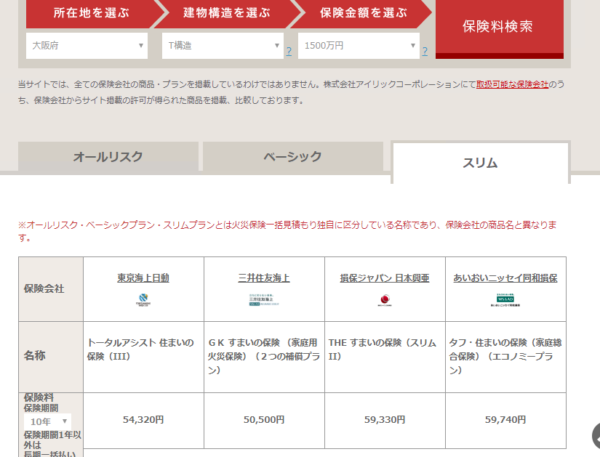Click the トータルアシスト 住まいの保険 product name
Image resolution: width=600 pixels, height=457 pixels.
point(140,349)
